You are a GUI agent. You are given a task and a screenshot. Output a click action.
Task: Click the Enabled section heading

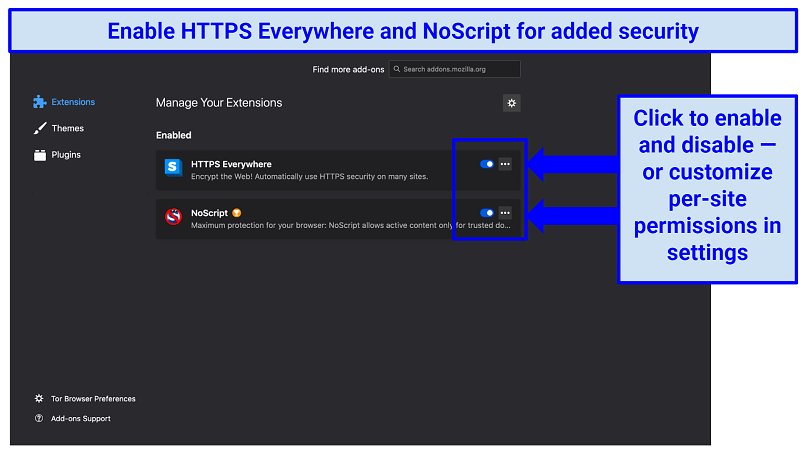tap(174, 135)
